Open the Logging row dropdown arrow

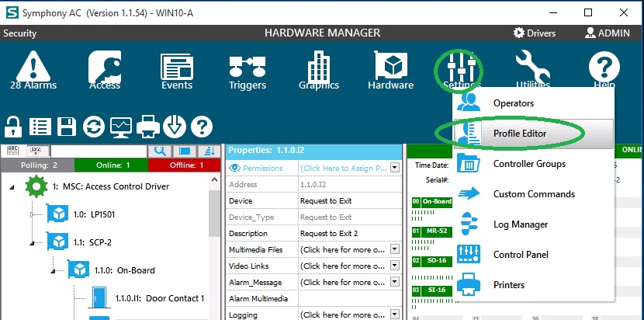click(x=395, y=315)
